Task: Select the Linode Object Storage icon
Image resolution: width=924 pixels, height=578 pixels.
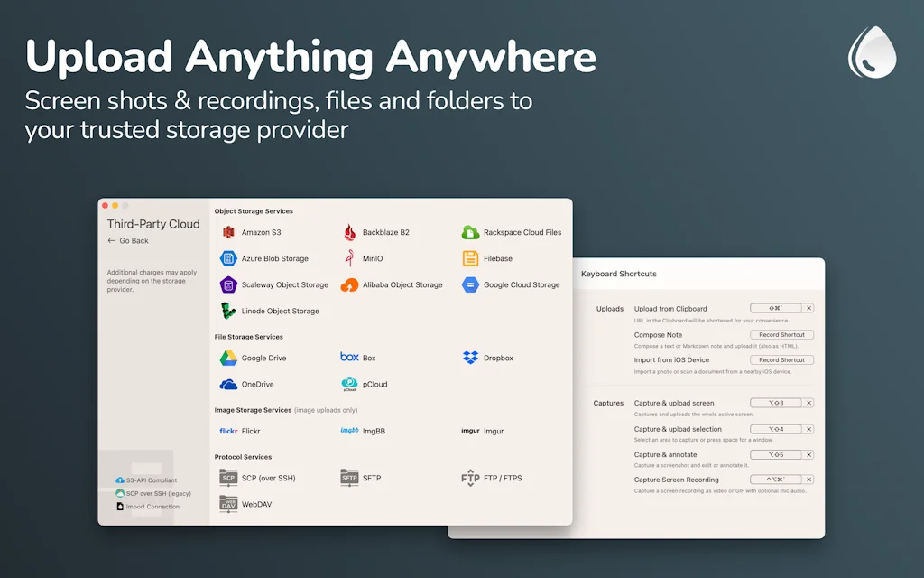Action: pyautogui.click(x=228, y=311)
